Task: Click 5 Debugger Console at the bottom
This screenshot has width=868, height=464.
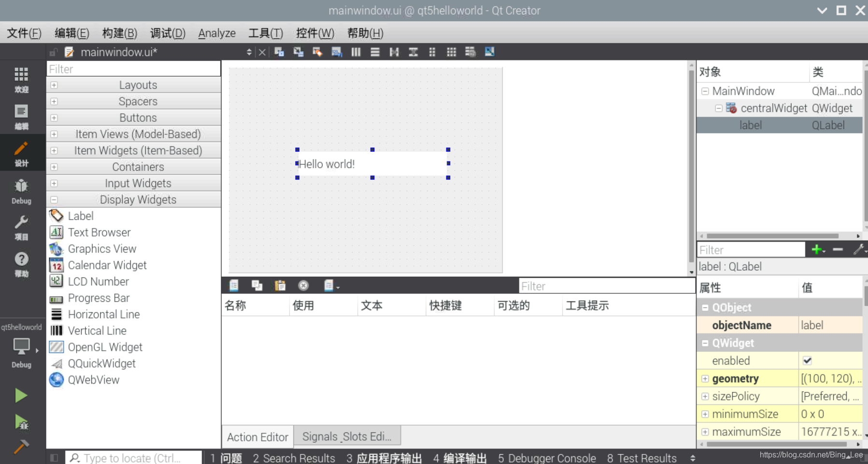Action: pyautogui.click(x=547, y=458)
